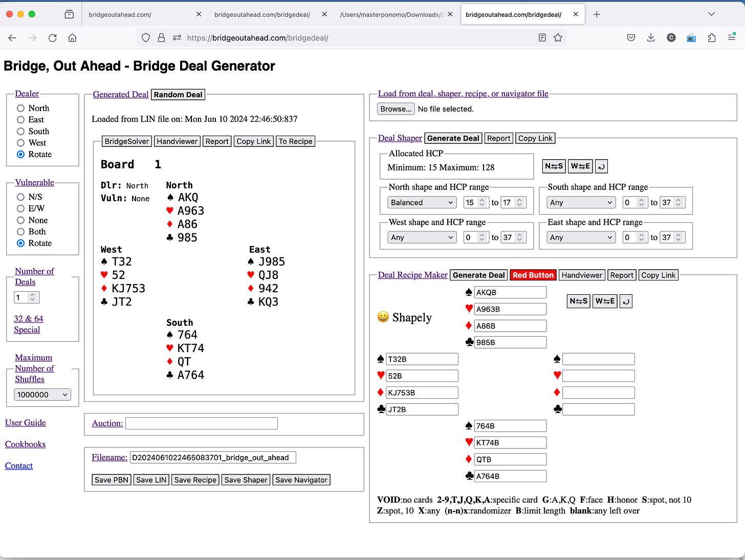Viewport: 745px width, 560px height.
Task: Open Firefox View sidebar icon
Action: pos(69,14)
